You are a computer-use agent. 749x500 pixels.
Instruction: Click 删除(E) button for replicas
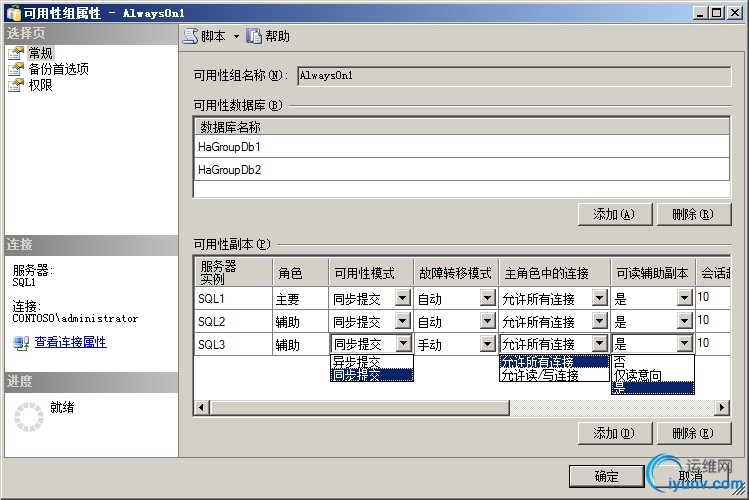pos(694,433)
